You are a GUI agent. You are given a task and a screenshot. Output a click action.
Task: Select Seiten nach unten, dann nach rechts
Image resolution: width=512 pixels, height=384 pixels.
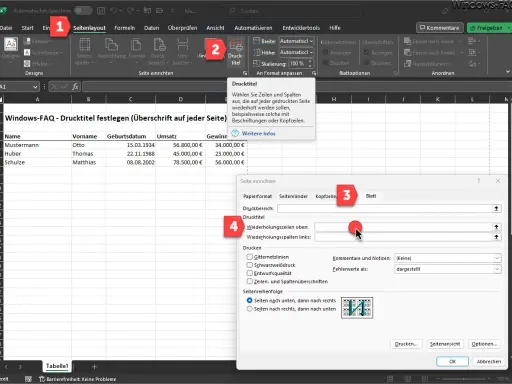pos(249,300)
